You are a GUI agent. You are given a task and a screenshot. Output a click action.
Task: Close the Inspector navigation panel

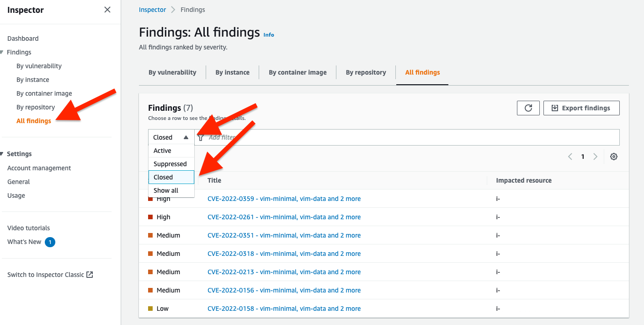click(107, 9)
